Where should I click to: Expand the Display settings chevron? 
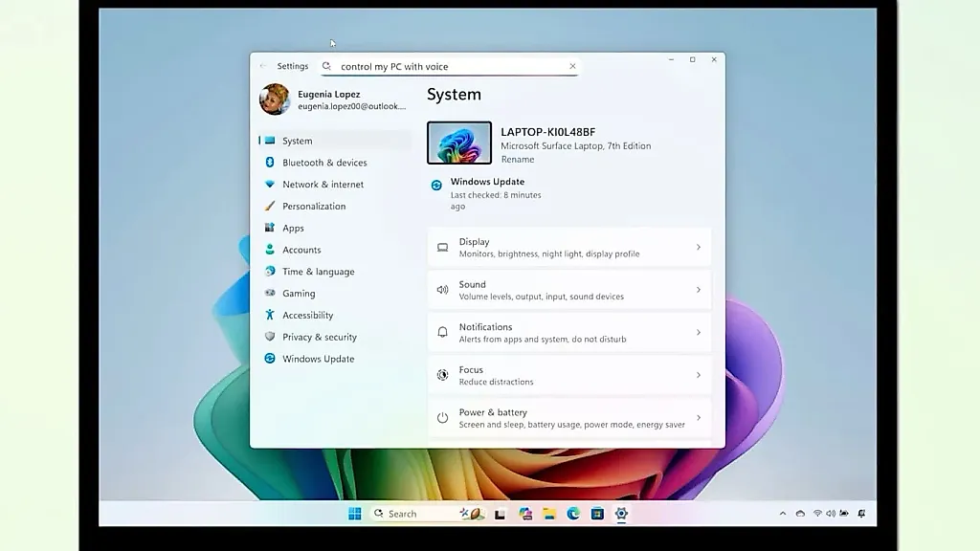pos(699,248)
